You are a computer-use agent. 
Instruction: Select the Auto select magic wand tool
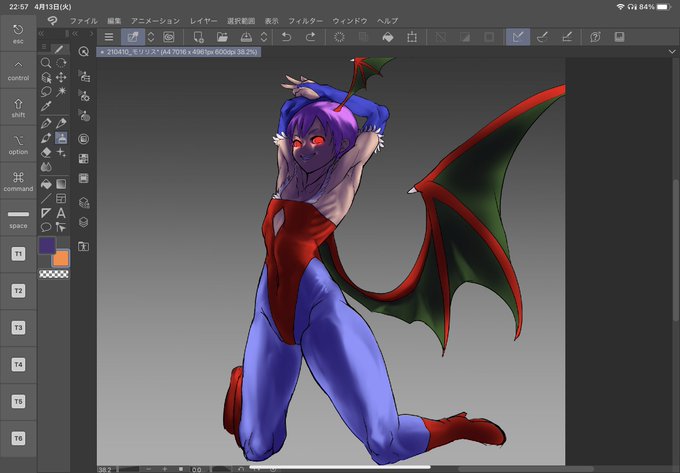point(61,91)
